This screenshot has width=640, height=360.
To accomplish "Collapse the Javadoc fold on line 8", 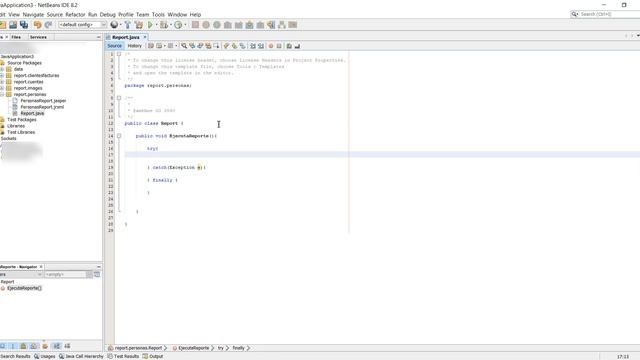I will tap(119, 98).
